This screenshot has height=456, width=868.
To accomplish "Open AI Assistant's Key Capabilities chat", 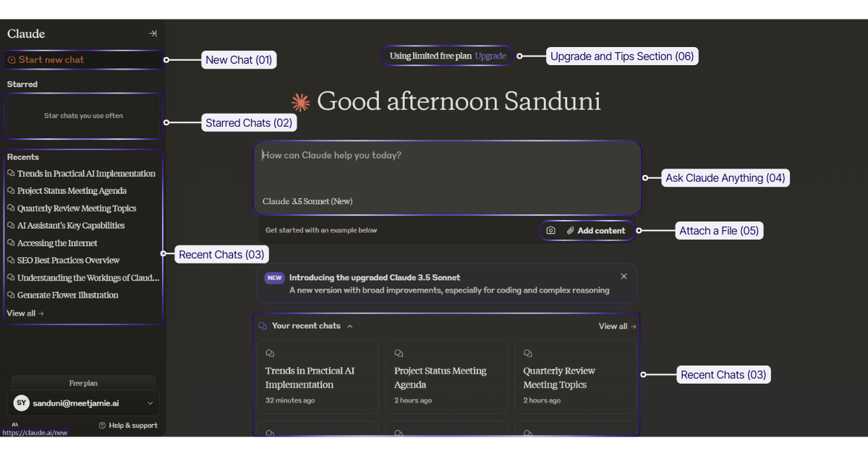I will point(71,226).
